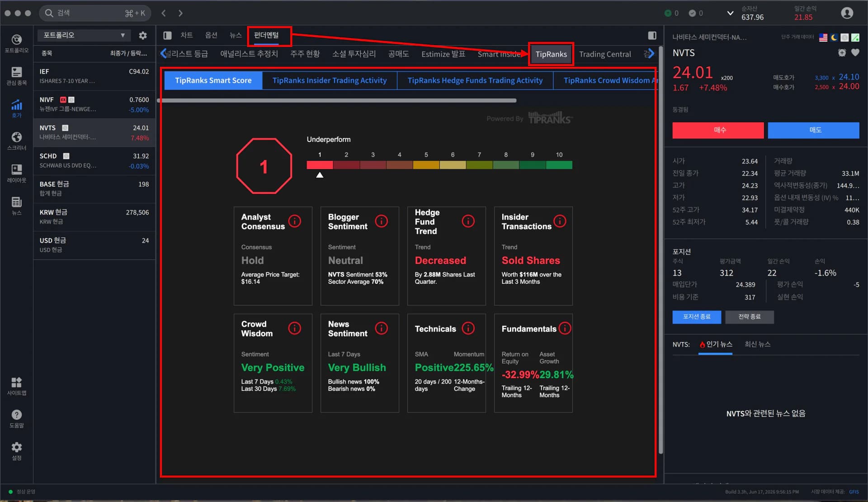The width and height of the screenshot is (868, 502).
Task: Expand the 포트폴리오 dropdown selector
Action: (84, 35)
